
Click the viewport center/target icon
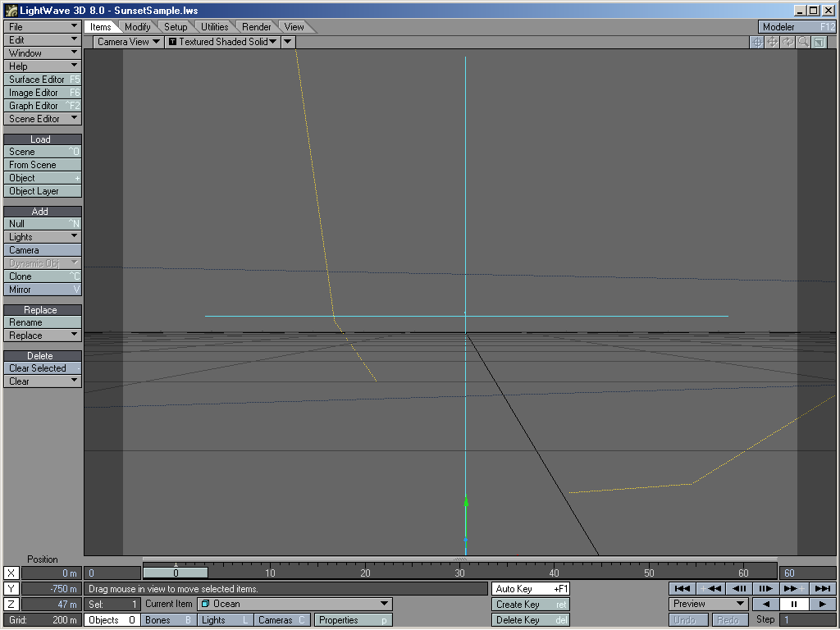pos(757,42)
